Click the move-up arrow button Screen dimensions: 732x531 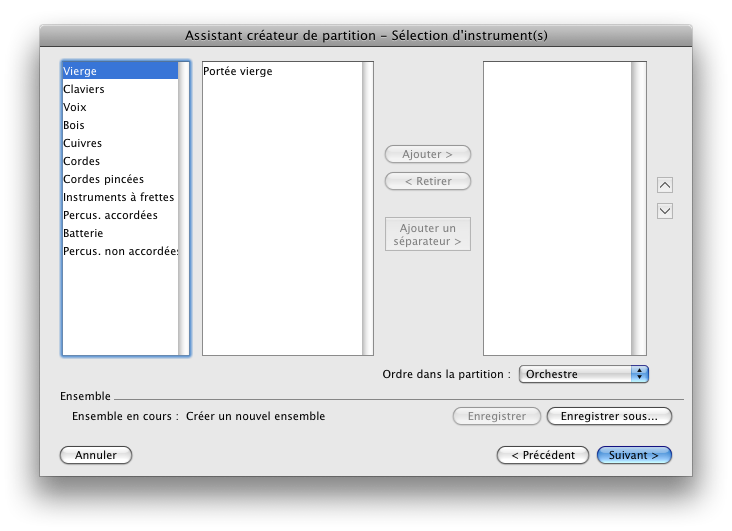pos(665,185)
